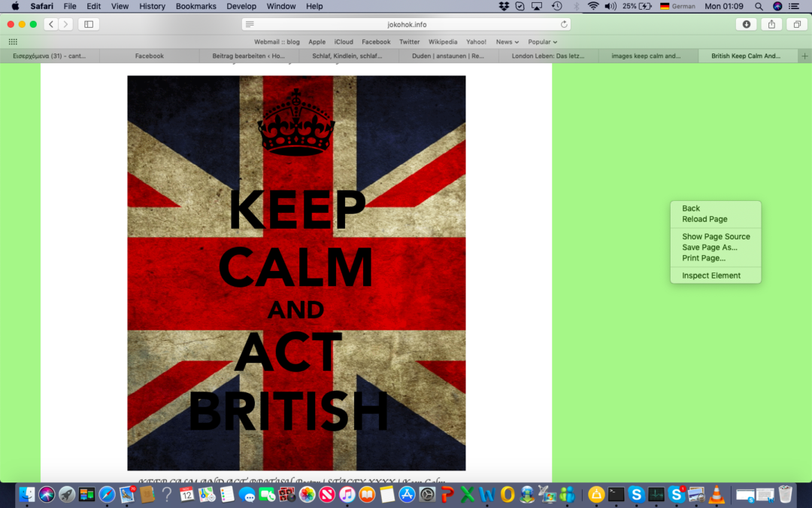
Task: Open the Yahoo! bookmark
Action: pos(476,42)
